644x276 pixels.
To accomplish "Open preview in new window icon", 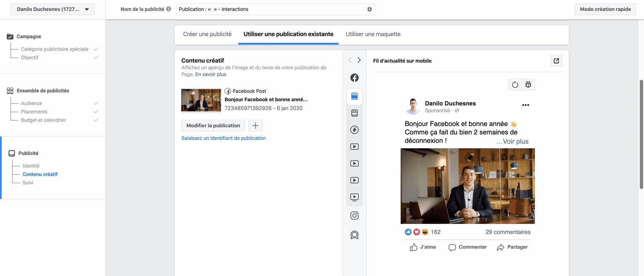I will pyautogui.click(x=556, y=61).
